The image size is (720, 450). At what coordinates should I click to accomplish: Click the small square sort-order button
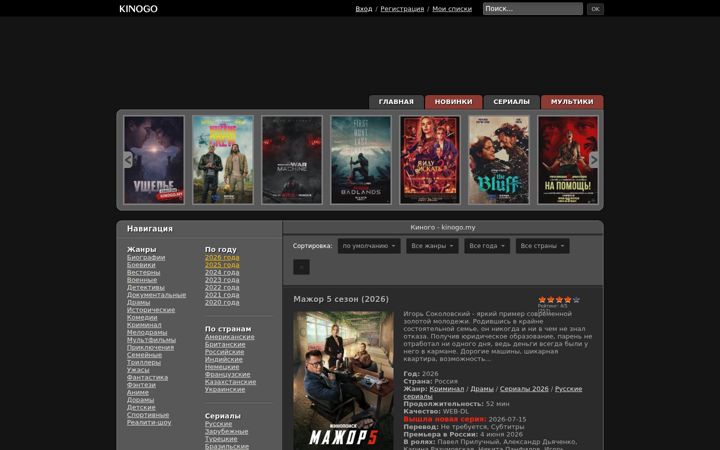coord(301,267)
